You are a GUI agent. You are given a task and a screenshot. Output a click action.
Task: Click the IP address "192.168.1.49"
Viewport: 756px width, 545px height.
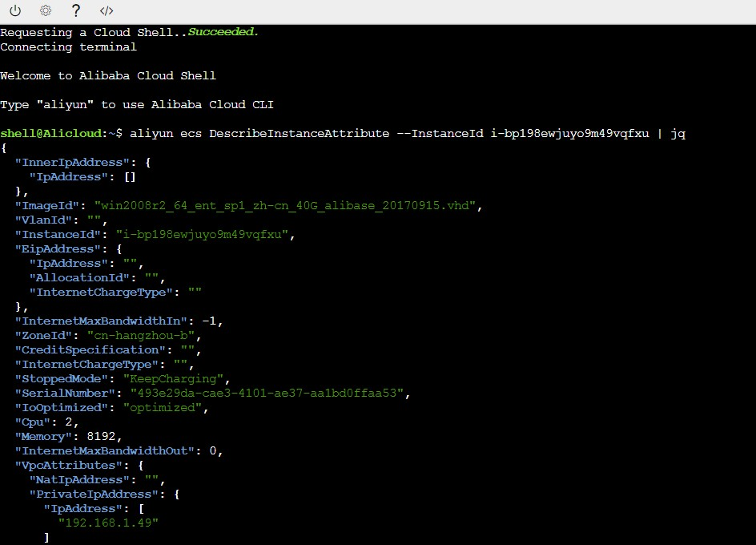point(108,523)
